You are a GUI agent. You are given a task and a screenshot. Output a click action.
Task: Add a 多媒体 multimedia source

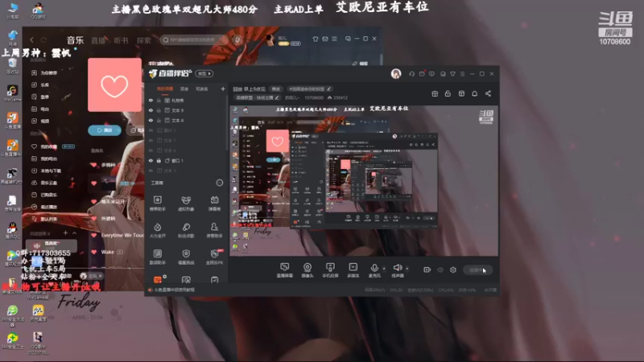353,270
